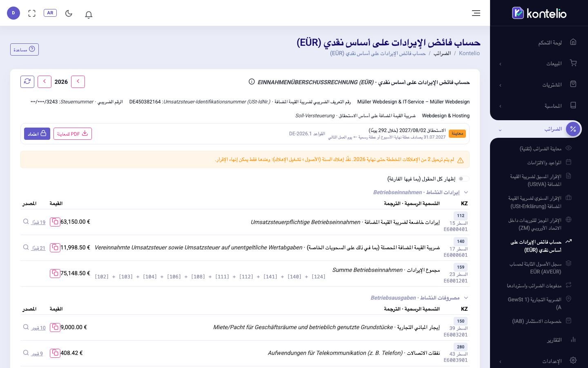Toggle the sidebar with the hamburger icon

tap(476, 13)
